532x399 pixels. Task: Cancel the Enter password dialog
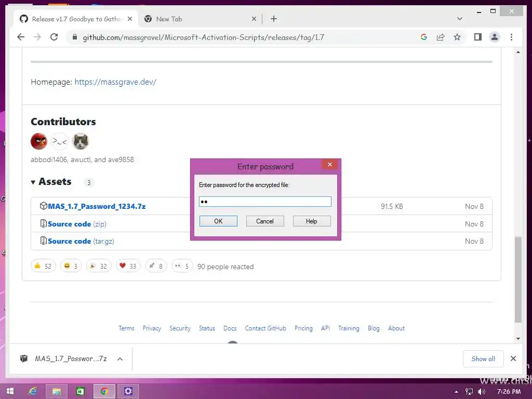(264, 221)
